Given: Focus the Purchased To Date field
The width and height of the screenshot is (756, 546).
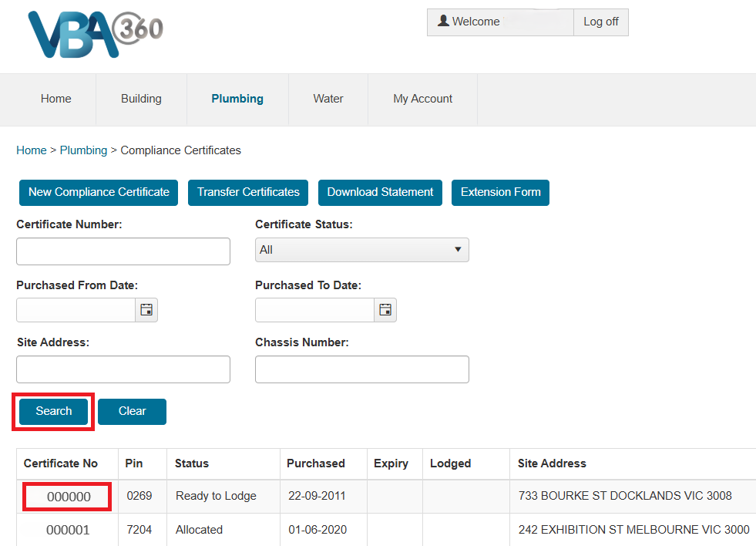Looking at the screenshot, I should [314, 310].
